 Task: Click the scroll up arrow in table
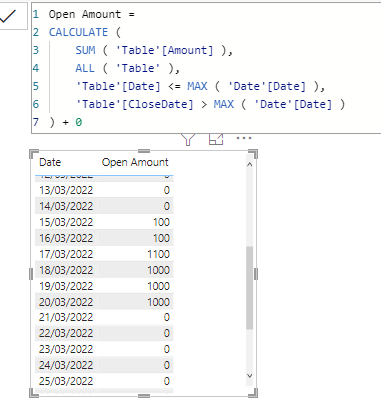249,164
